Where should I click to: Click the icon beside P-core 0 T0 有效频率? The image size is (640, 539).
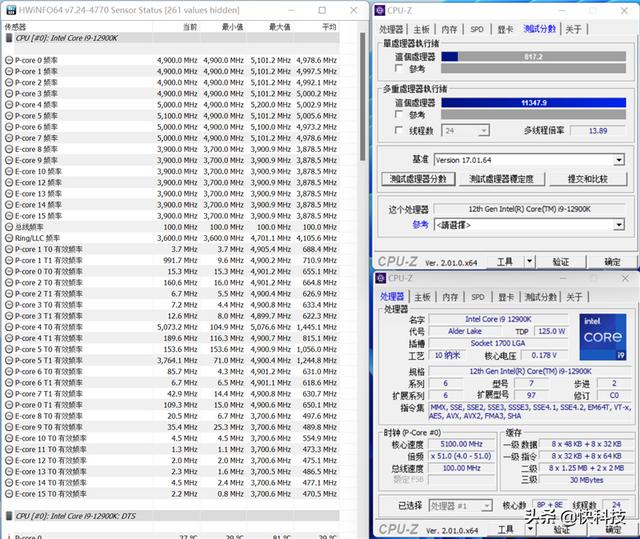coord(9,271)
